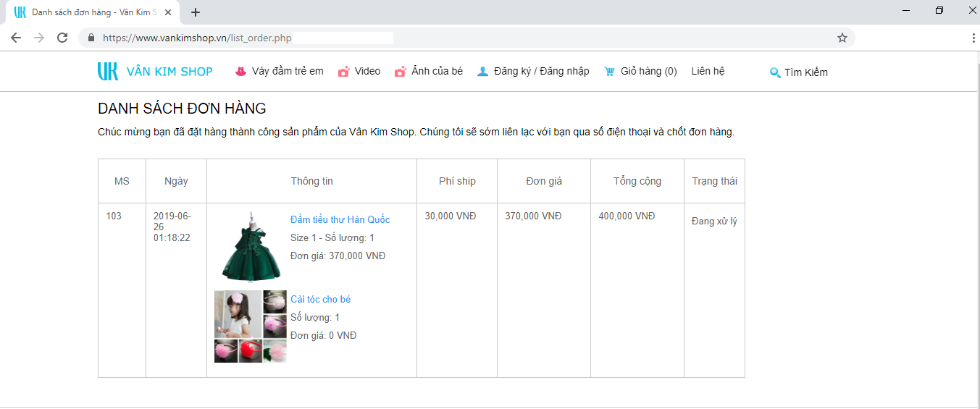
Task: Click the Vân Kim Shop logo icon
Action: coord(108,71)
